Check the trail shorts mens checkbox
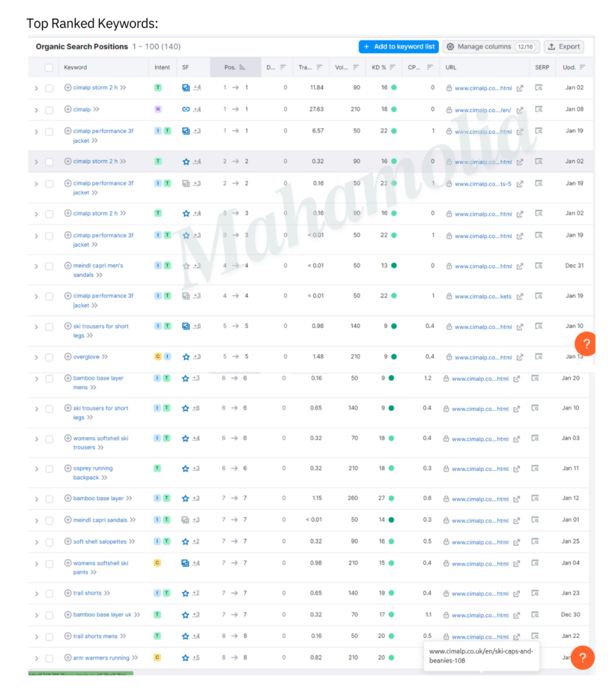This screenshot has height=692, width=616. [49, 637]
